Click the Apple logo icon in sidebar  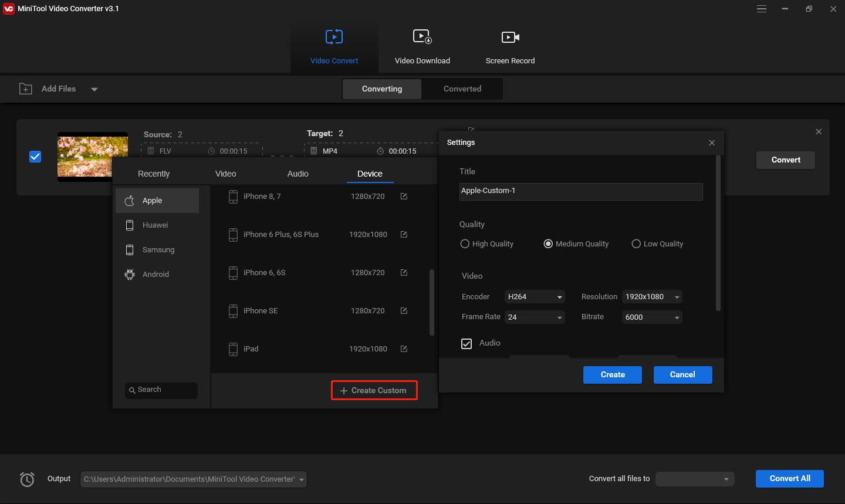[x=130, y=201]
